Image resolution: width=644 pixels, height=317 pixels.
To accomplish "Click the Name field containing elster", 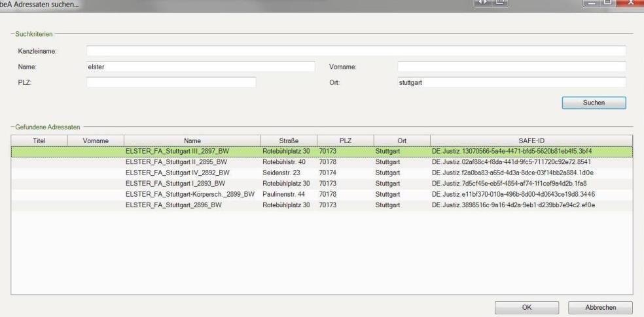I will point(200,67).
